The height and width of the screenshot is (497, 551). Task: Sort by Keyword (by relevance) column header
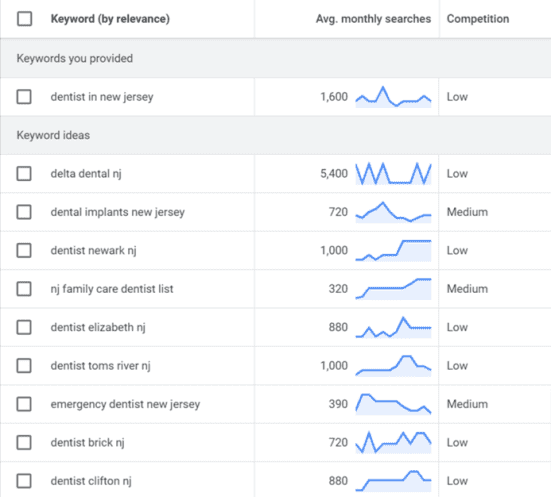(x=110, y=19)
